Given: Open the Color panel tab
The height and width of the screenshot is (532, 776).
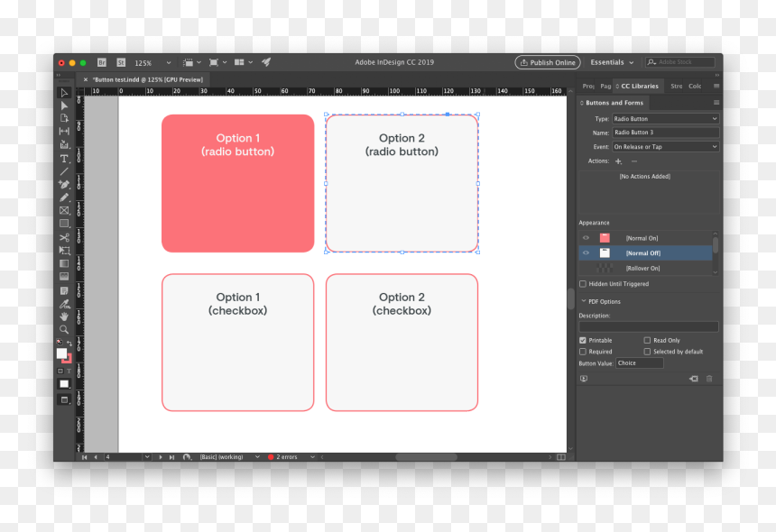Looking at the screenshot, I should click(695, 86).
